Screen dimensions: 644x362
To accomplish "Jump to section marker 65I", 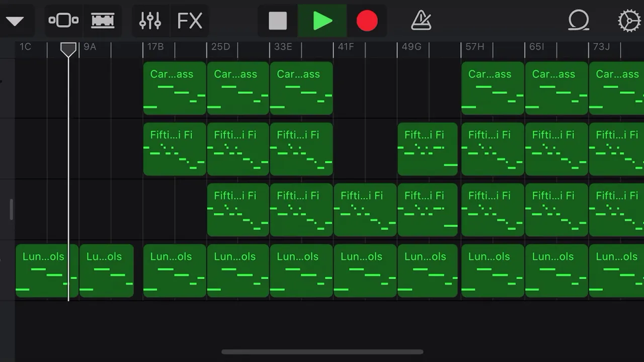I will (536, 47).
